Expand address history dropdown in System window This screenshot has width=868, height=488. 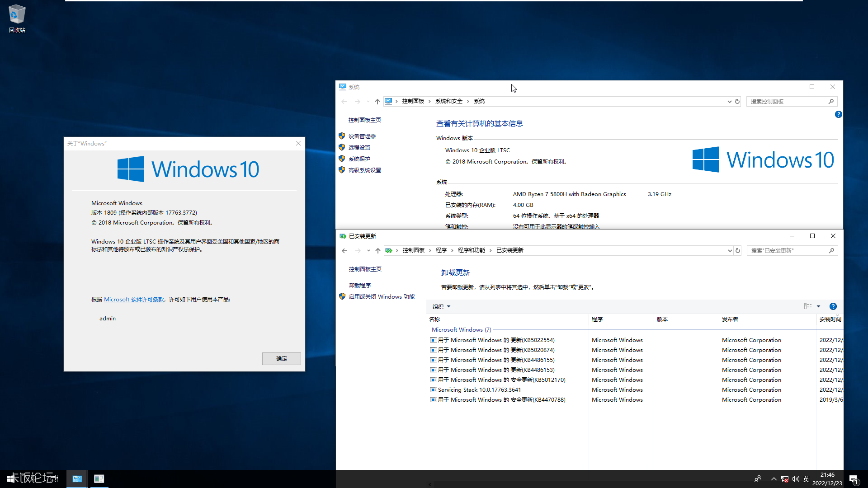coord(729,102)
